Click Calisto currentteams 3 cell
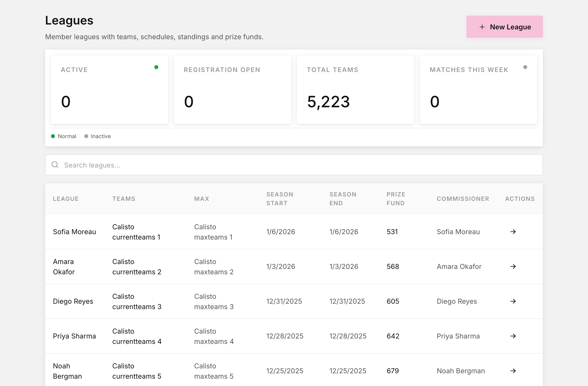The width and height of the screenshot is (588, 386). click(137, 302)
